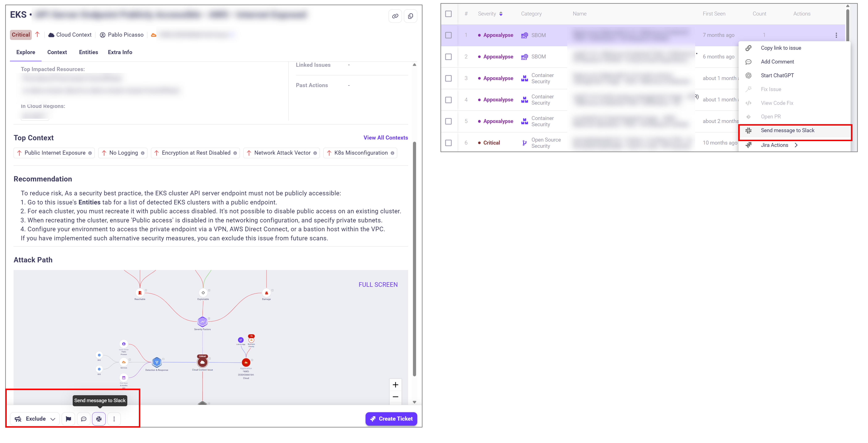
Task: Zoom in attack path with plus icon
Action: pyautogui.click(x=395, y=385)
